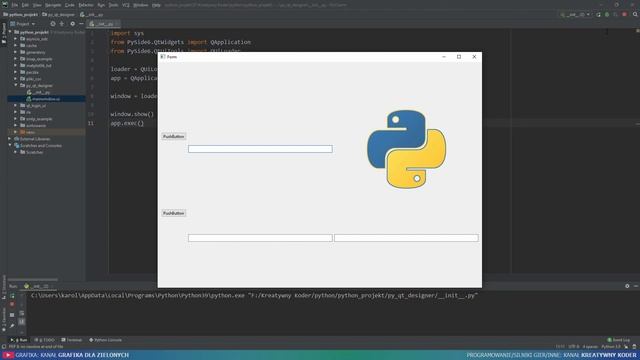This screenshot has width=640, height=360.
Task: Click the Run icon beside the run configuration
Action: tap(598, 14)
